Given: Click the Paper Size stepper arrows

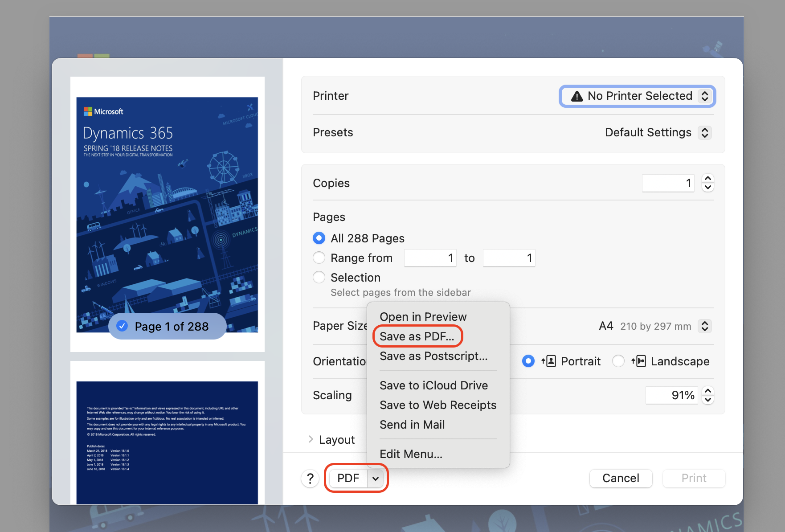Looking at the screenshot, I should point(704,326).
